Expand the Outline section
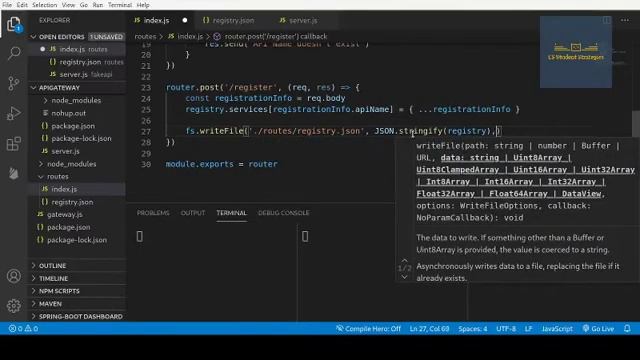The image size is (640, 360). tap(77, 266)
